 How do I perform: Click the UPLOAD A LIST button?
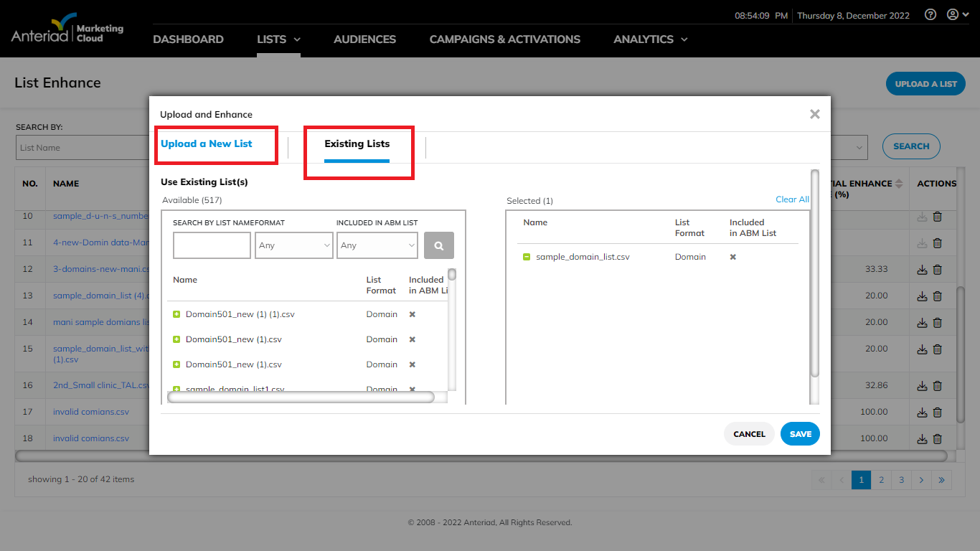click(x=925, y=84)
